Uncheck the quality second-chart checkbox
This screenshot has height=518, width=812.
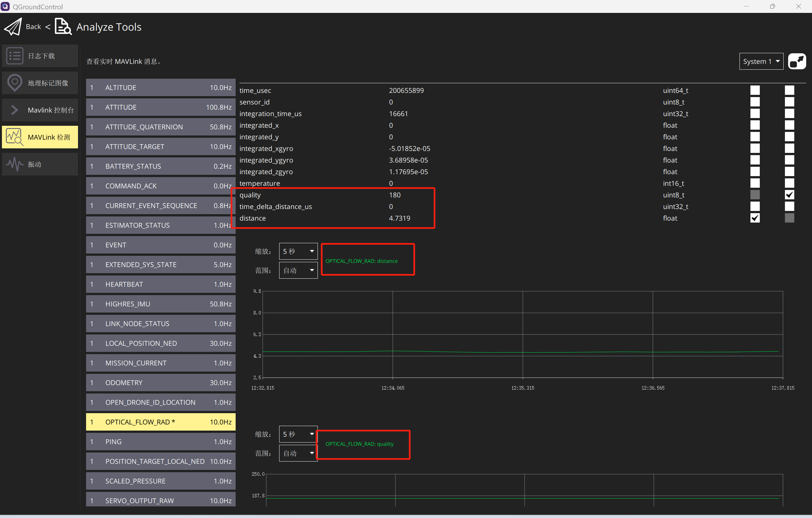[789, 195]
